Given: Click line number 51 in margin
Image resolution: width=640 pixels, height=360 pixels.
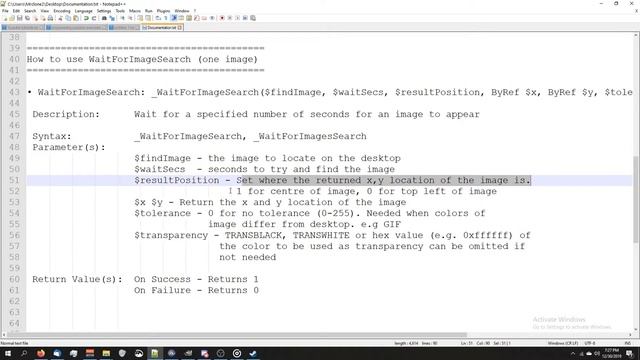Looking at the screenshot, I should coord(14,180).
